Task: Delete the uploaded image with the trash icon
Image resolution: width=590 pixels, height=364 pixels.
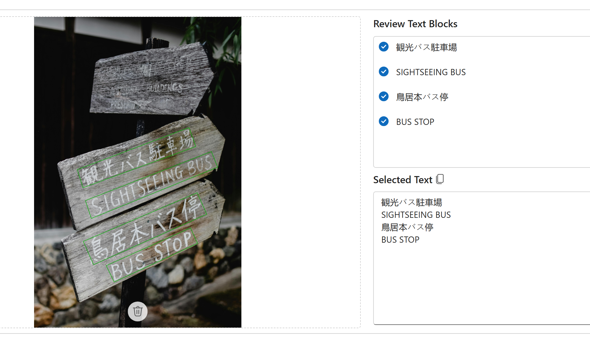Action: point(138,311)
